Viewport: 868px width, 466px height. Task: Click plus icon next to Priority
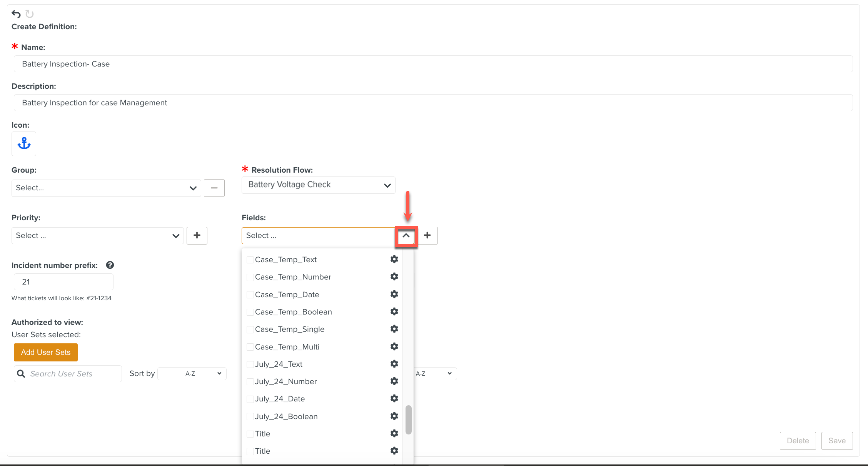197,235
